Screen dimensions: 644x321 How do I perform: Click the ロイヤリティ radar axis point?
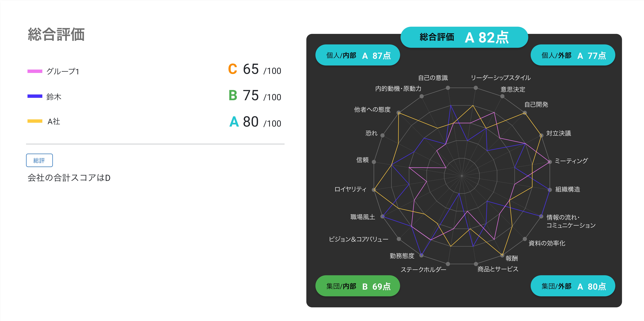[374, 190]
